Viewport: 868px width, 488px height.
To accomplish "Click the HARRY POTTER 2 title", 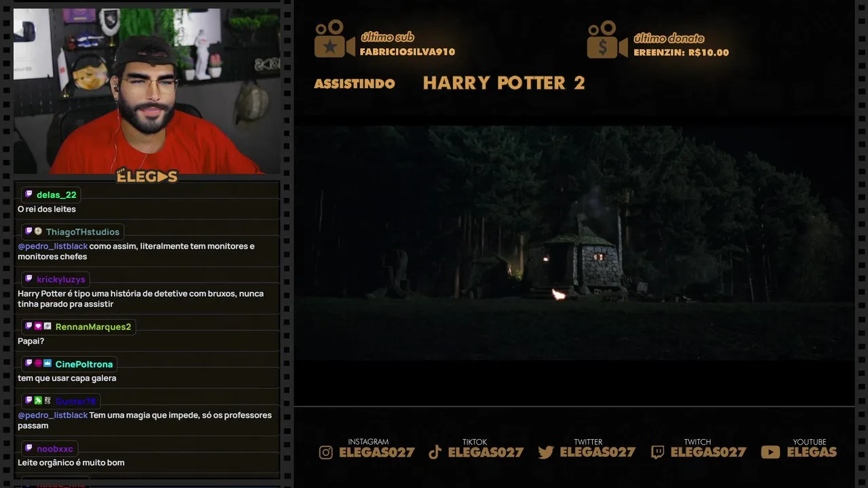I will 504,83.
